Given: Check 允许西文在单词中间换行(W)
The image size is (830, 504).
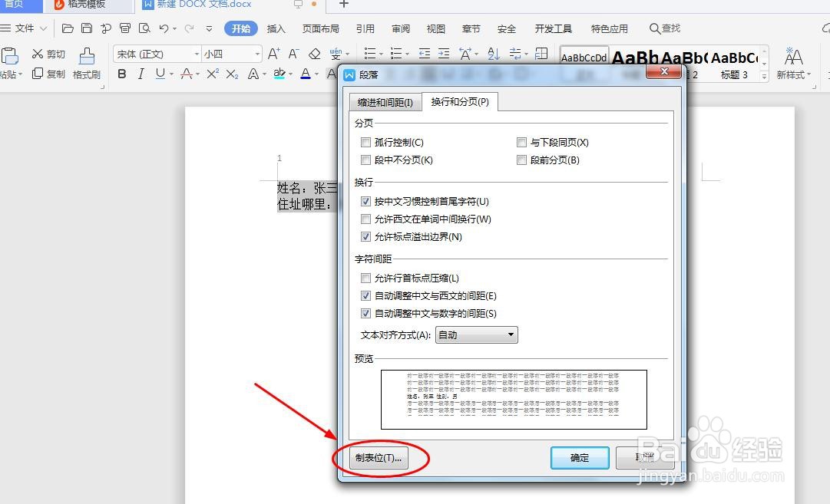Looking at the screenshot, I should [365, 219].
